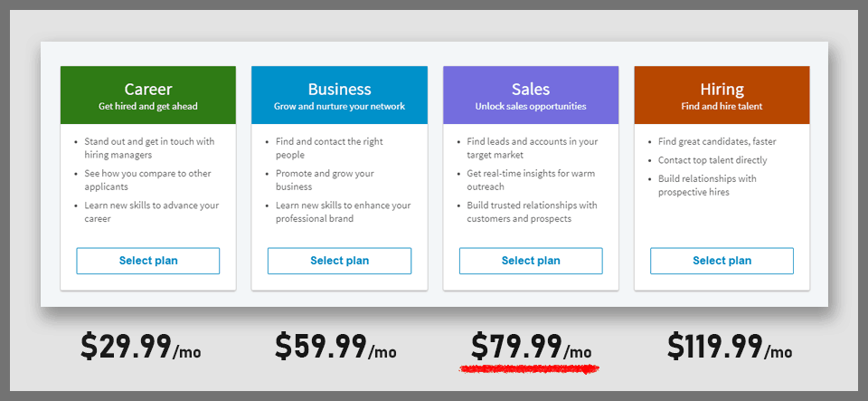Screen dimensions: 868x401
Task: Click 'Find and contact the right people'
Action: click(329, 148)
